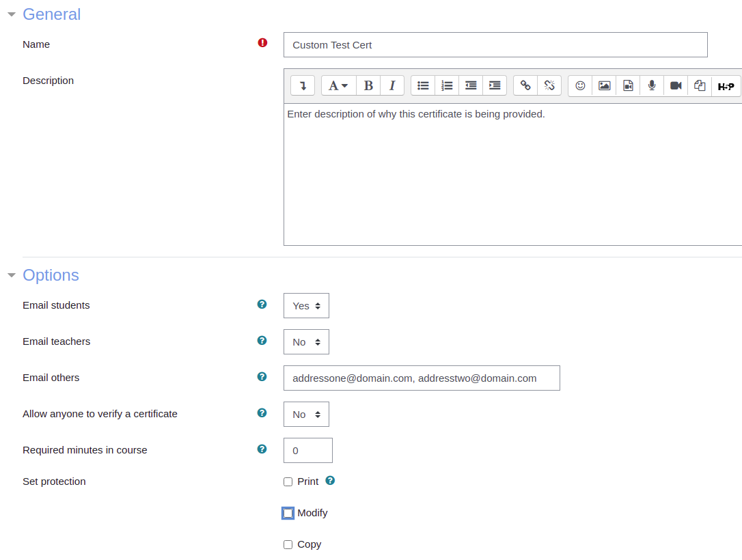Click the Description field label
742x560 pixels.
48,81
